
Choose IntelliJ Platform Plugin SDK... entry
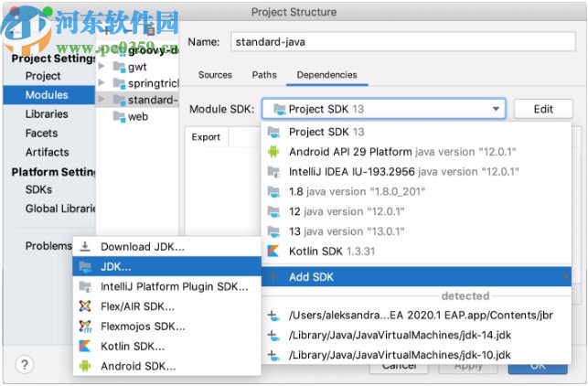tap(166, 286)
